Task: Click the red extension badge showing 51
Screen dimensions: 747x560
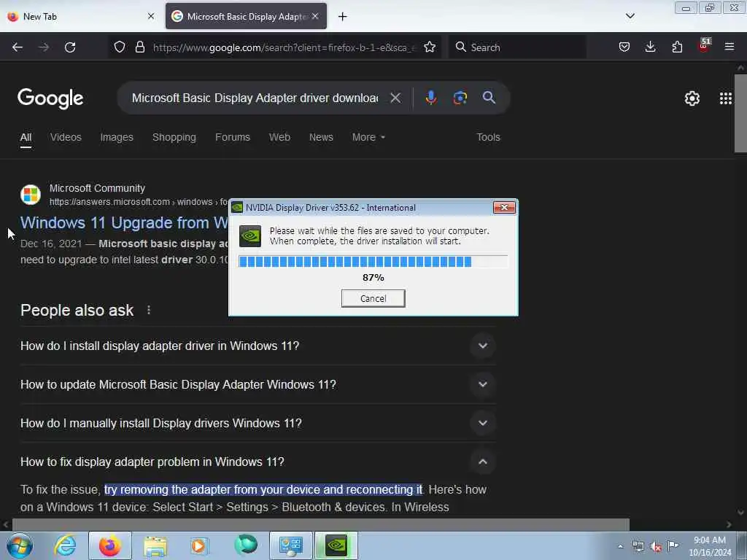Action: point(704,46)
